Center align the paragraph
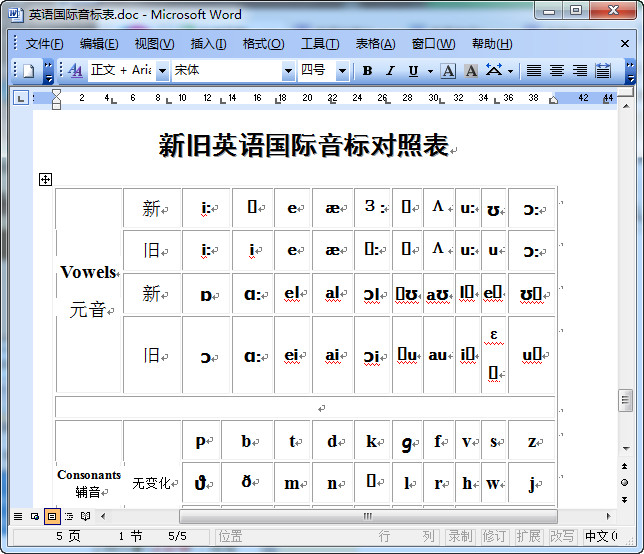Viewport: 644px width, 554px height. [x=557, y=71]
